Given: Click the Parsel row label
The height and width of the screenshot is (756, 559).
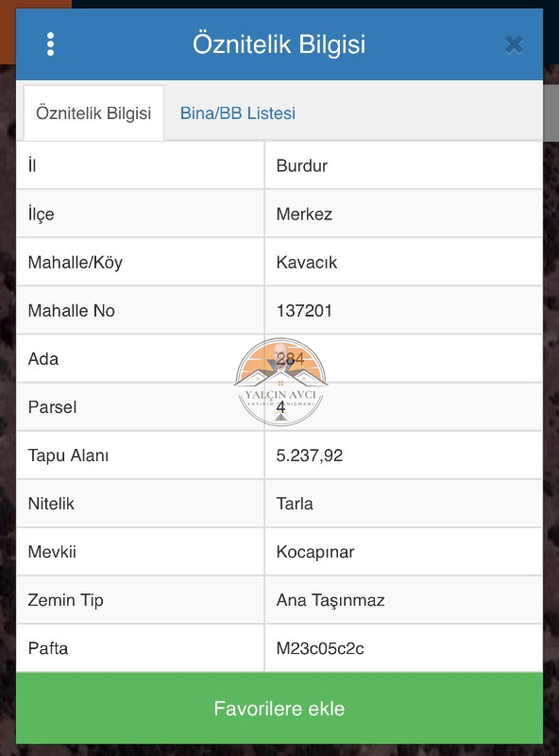Looking at the screenshot, I should point(52,407).
